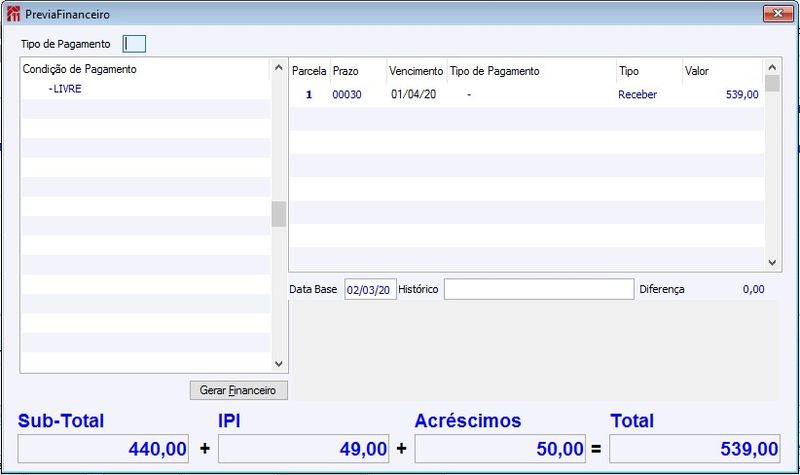Click the PreviaFinanceiro app icon in title bar
The width and height of the screenshot is (800, 475).
click(x=14, y=14)
